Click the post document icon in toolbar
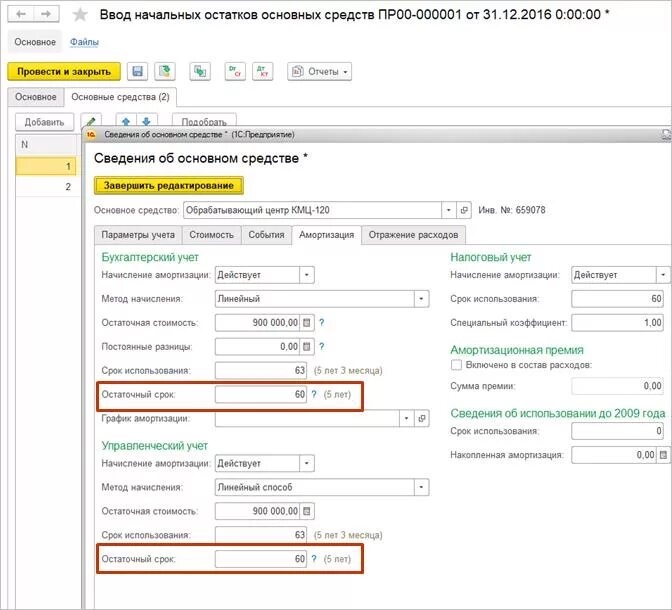Viewport: 672px width, 610px height. click(165, 71)
